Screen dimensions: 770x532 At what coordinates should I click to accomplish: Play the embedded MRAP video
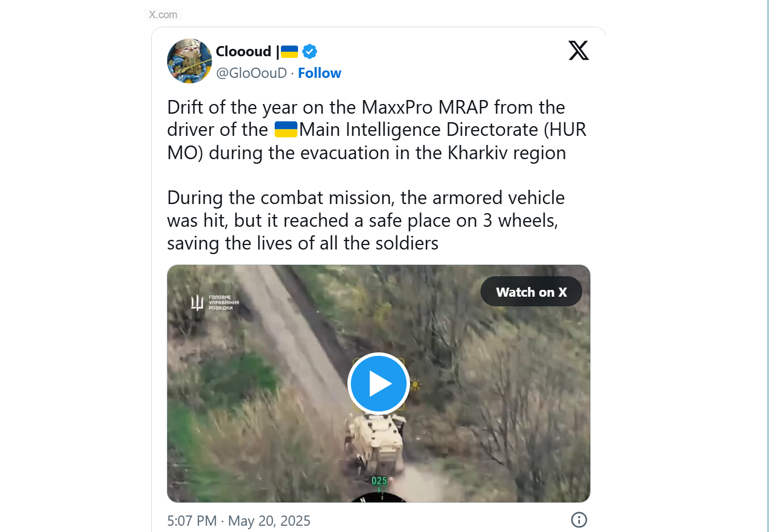(x=379, y=384)
